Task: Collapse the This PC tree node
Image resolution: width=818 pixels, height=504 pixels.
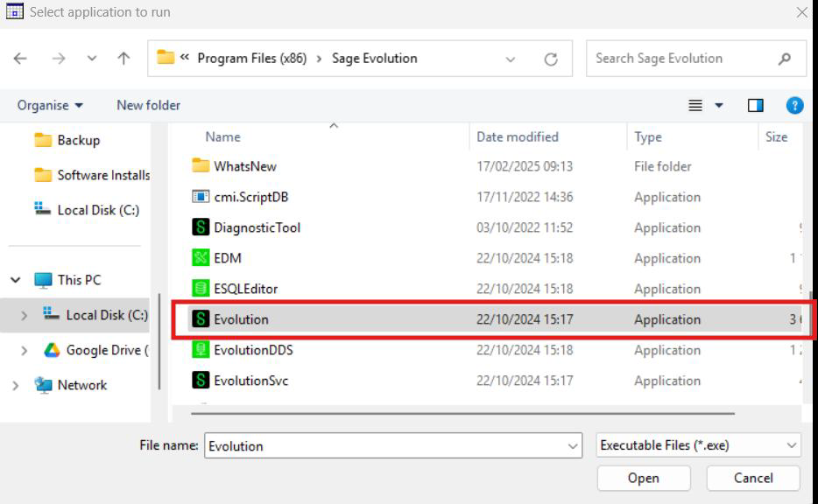Action: (x=16, y=280)
